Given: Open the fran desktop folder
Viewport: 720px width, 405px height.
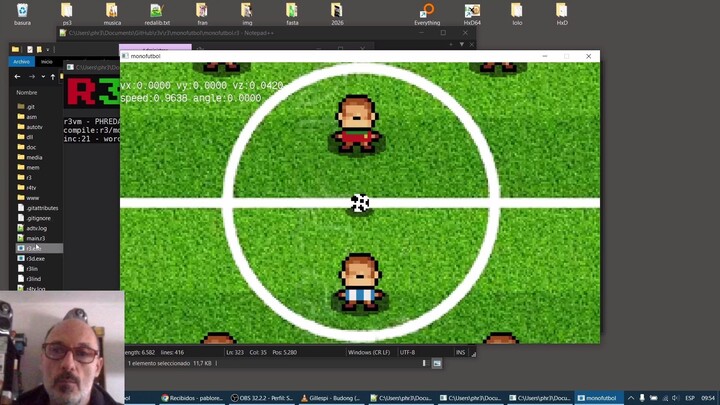Looking at the screenshot, I should click(x=202, y=13).
